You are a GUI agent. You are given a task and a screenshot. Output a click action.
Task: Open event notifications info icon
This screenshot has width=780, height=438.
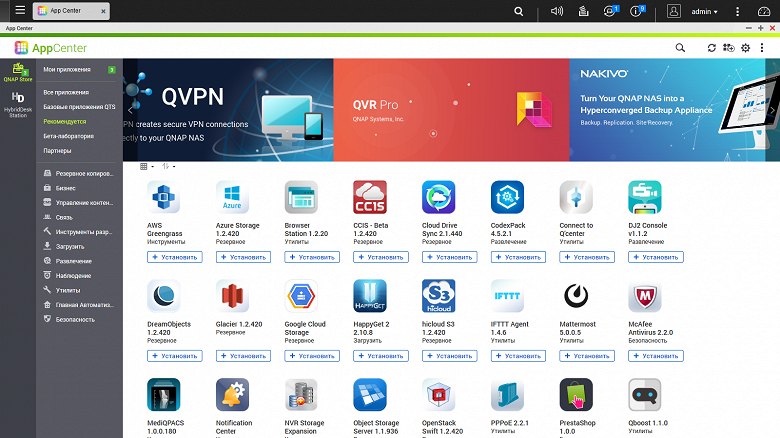tap(637, 11)
